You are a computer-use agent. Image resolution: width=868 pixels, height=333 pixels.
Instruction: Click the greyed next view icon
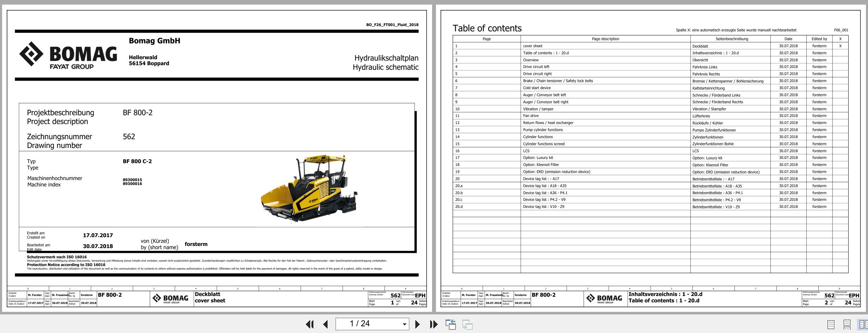click(x=467, y=324)
